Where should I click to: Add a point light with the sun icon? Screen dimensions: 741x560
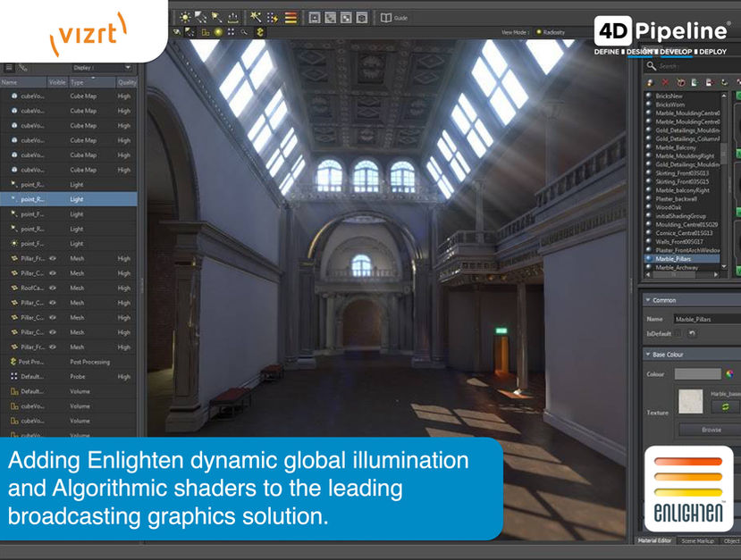[x=185, y=18]
